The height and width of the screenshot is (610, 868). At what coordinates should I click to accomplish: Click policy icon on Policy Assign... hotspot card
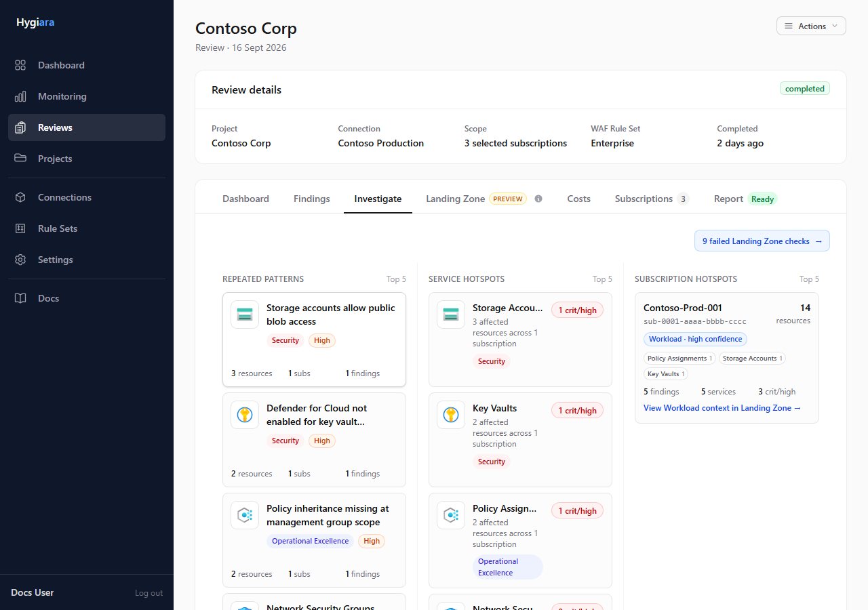(x=451, y=515)
